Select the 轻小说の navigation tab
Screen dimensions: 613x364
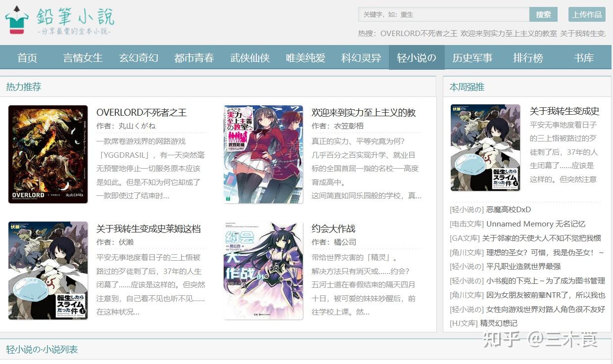click(417, 57)
